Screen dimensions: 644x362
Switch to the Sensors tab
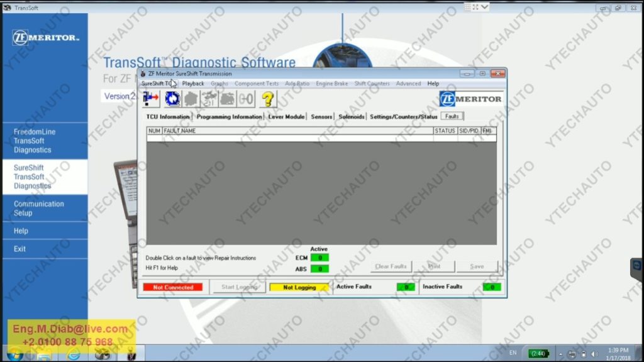(323, 116)
